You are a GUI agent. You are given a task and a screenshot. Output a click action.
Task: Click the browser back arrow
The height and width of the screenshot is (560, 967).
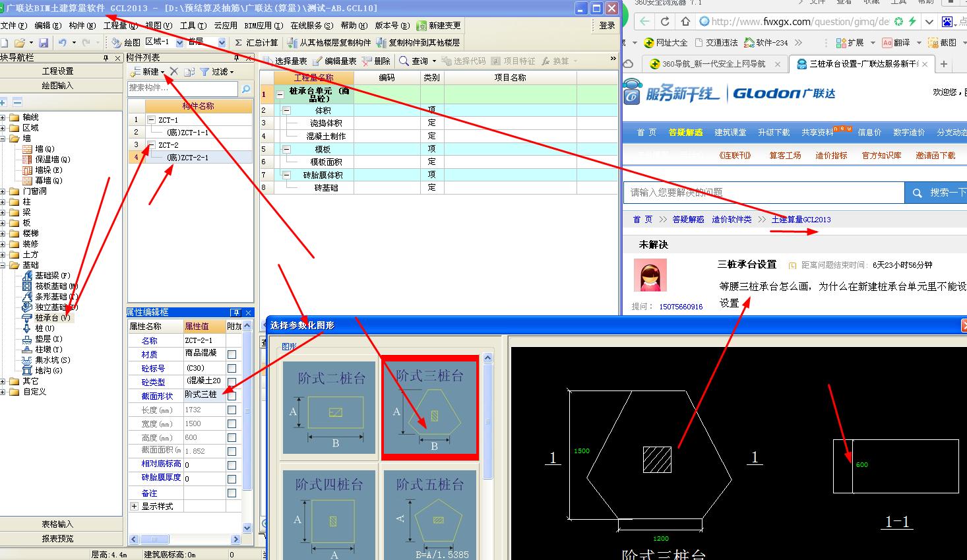644,22
